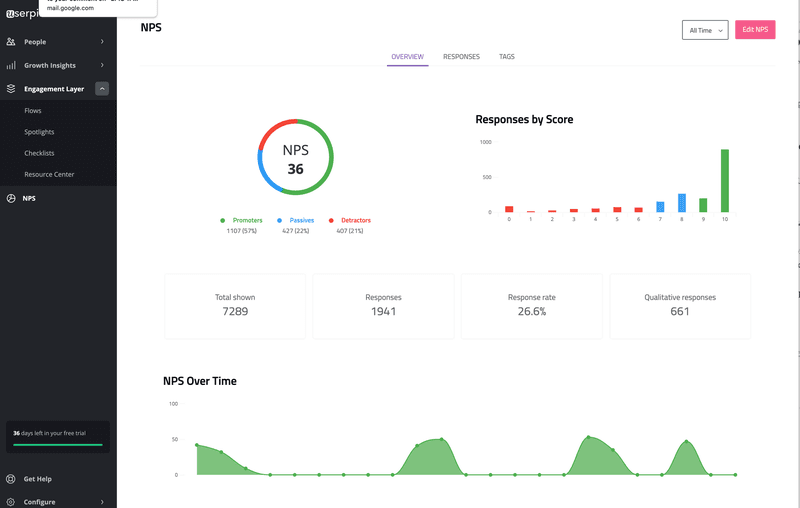
Task: Expand the Growth Insights chevron
Action: pos(102,65)
